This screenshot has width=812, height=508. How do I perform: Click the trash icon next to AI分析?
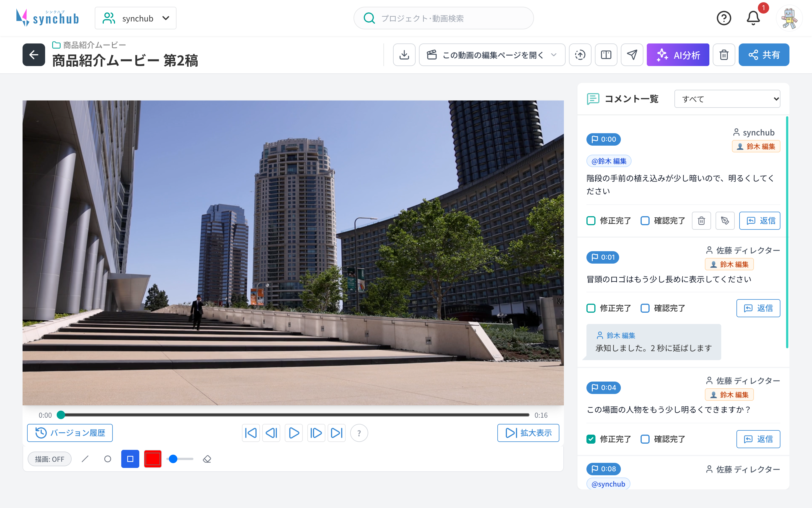coord(724,55)
